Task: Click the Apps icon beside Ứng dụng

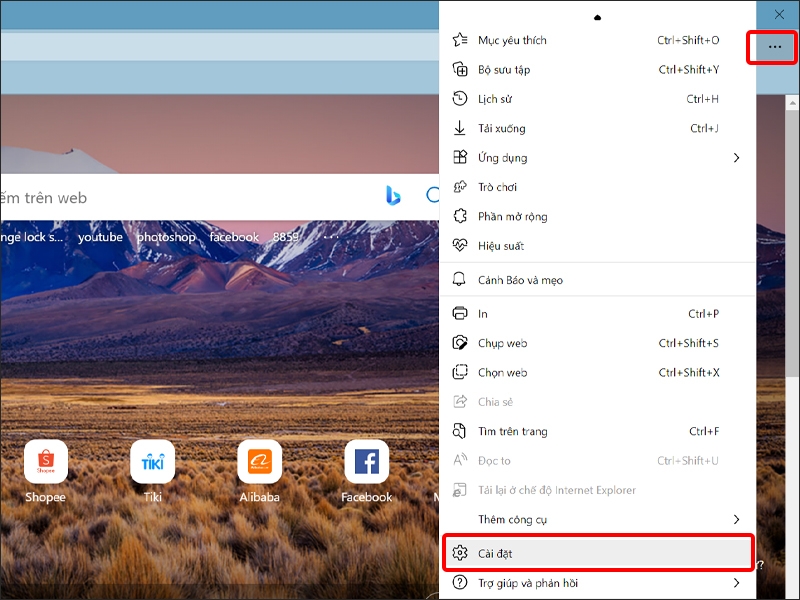Action: click(x=460, y=157)
